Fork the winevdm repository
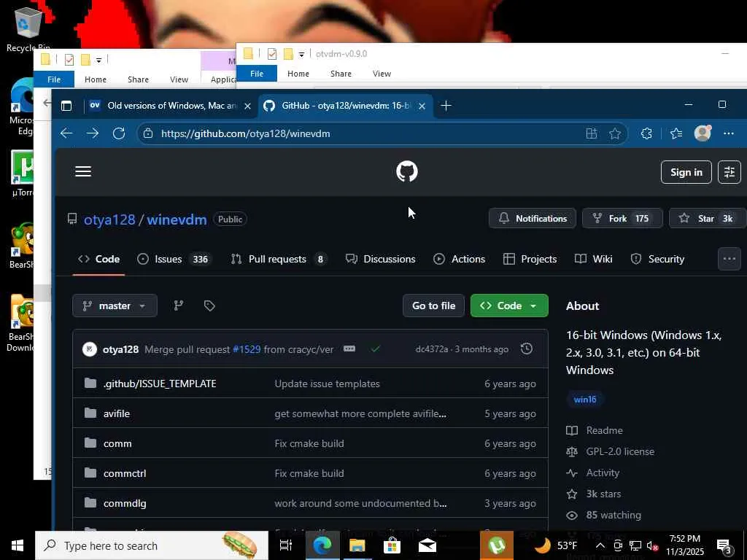The image size is (747, 560). 622,219
